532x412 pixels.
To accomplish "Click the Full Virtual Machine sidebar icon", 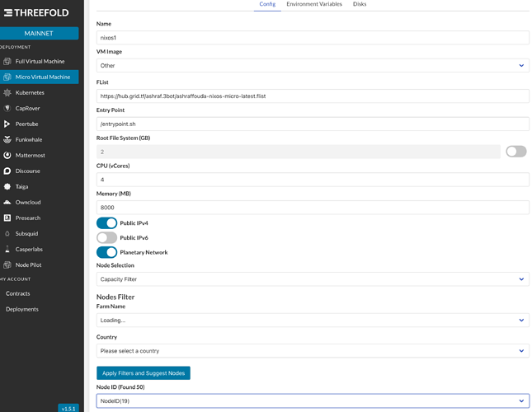I will pos(7,61).
